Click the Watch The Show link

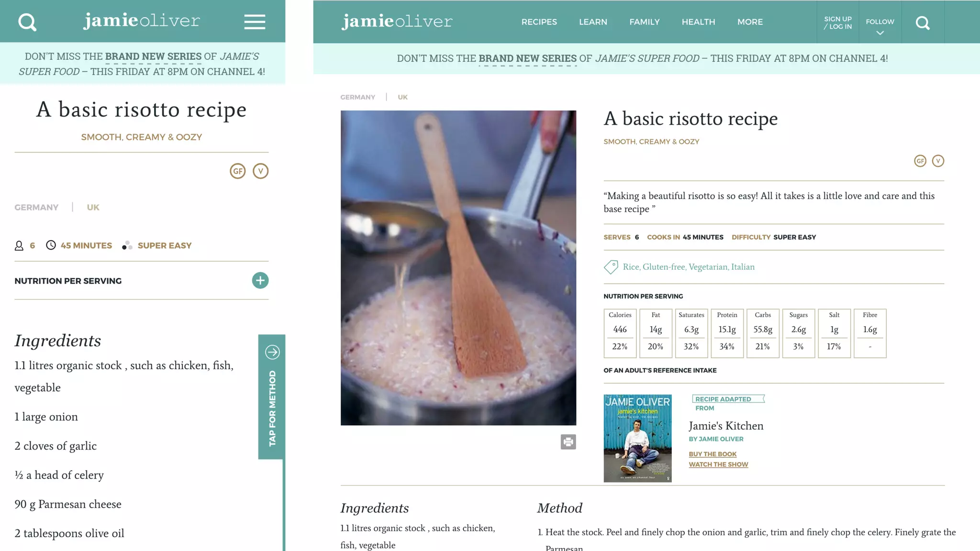pyautogui.click(x=718, y=464)
